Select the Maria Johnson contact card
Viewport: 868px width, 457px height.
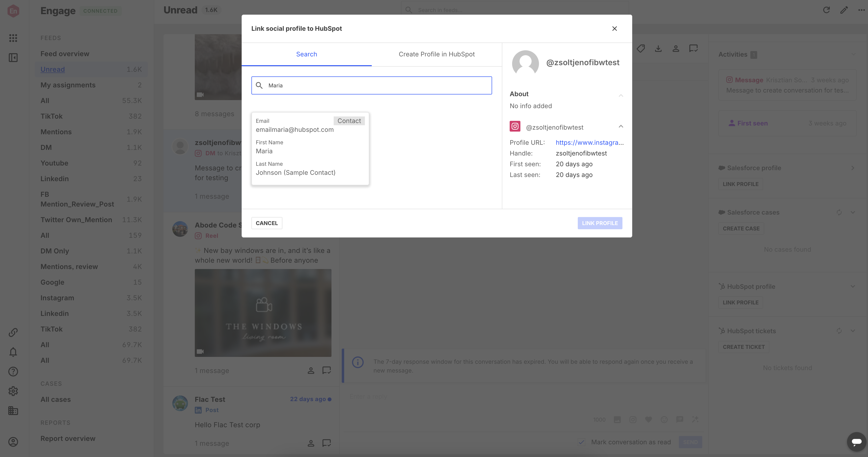310,149
